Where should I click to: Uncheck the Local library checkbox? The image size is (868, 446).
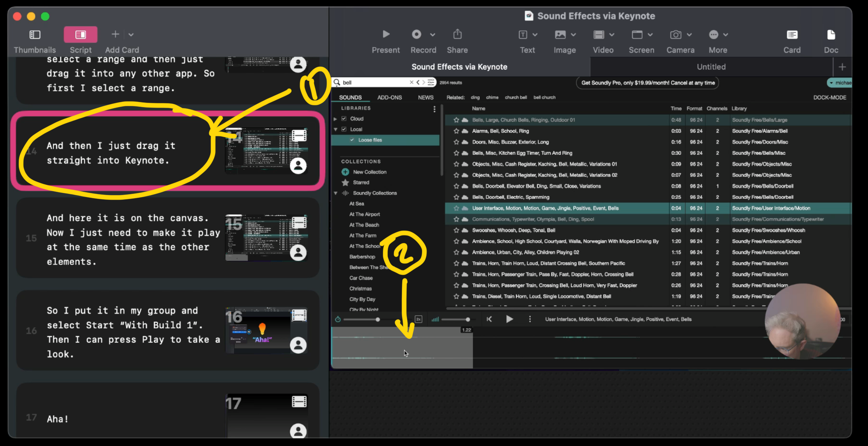coord(344,129)
